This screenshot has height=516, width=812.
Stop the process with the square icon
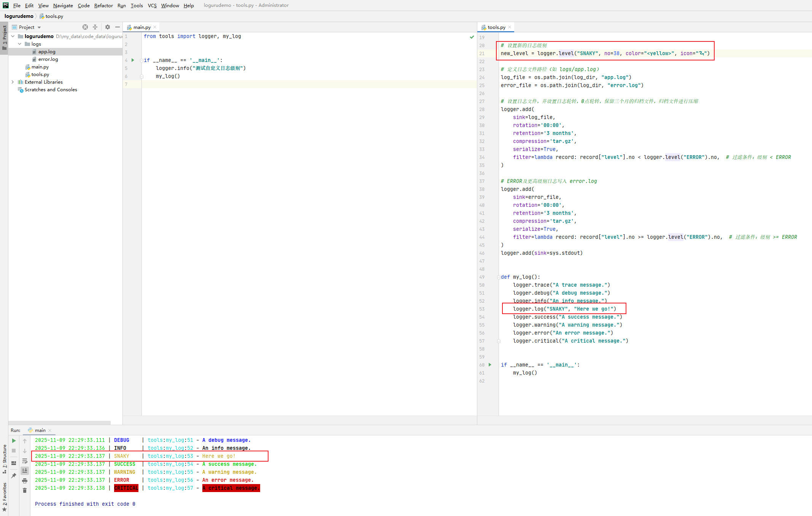(x=13, y=451)
